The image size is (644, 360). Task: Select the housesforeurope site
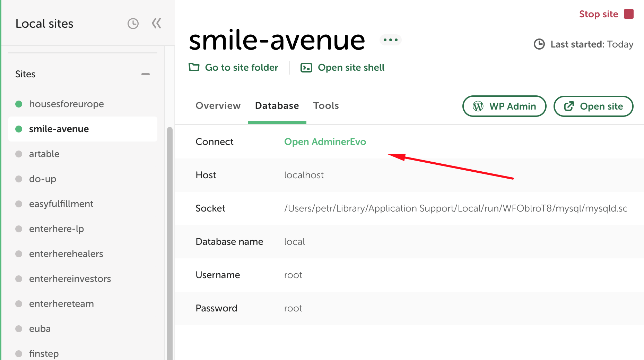[x=83, y=104]
